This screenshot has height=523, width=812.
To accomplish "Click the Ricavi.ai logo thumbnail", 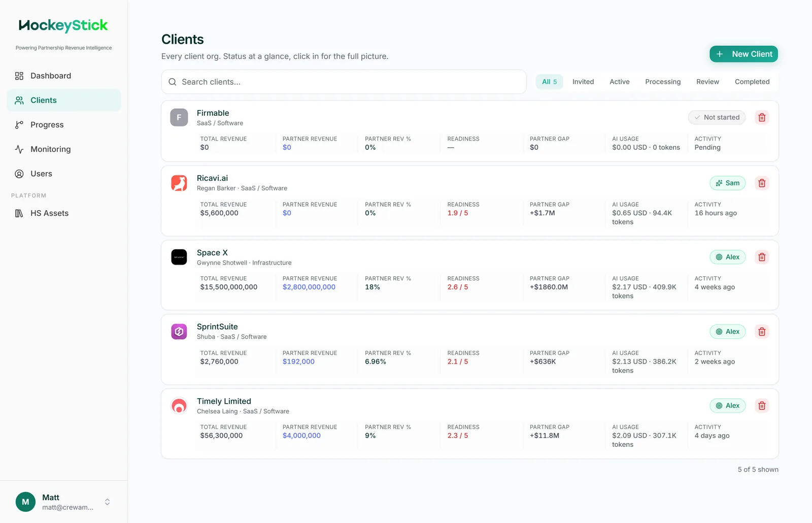I will coord(179,183).
